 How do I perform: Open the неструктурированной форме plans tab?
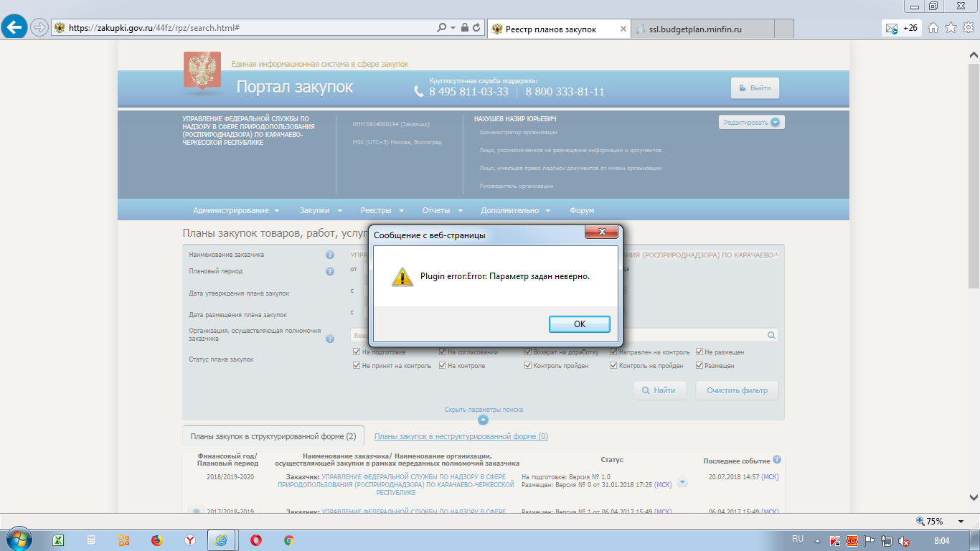click(x=461, y=436)
